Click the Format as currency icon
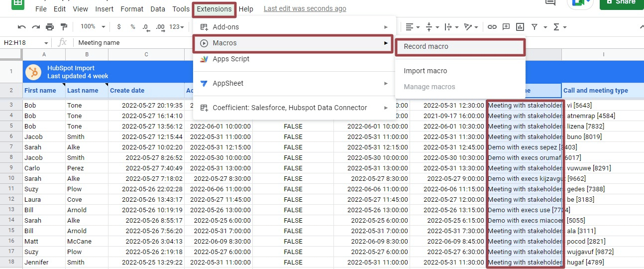This screenshot has width=644, height=269. tap(119, 27)
